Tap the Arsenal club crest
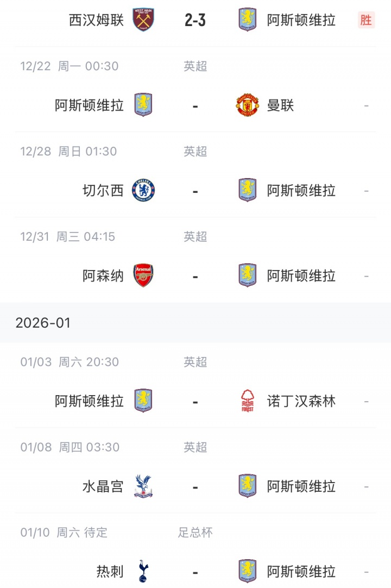391x588 pixels. coord(143,276)
